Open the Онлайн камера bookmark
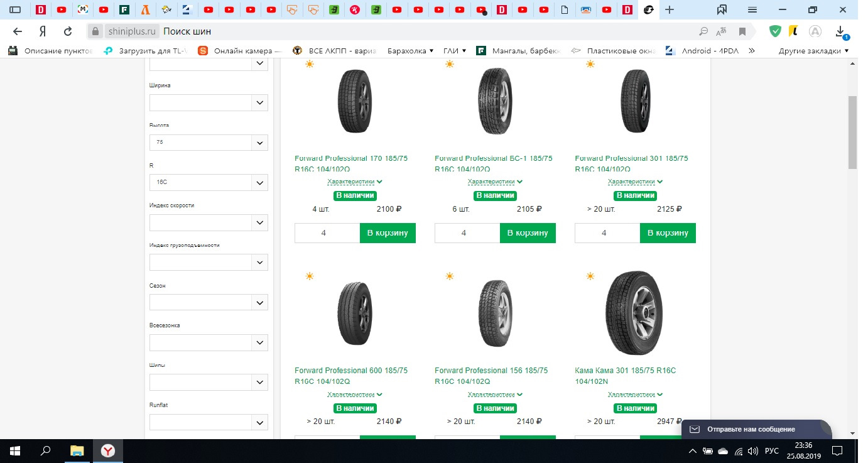This screenshot has width=868, height=463. click(x=240, y=51)
